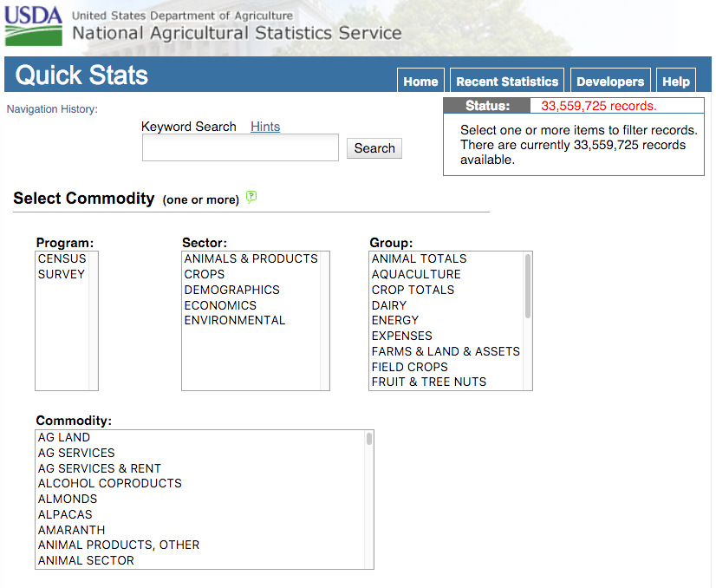Select ENVIRONMENTAL sector
716x588 pixels.
(x=251, y=320)
